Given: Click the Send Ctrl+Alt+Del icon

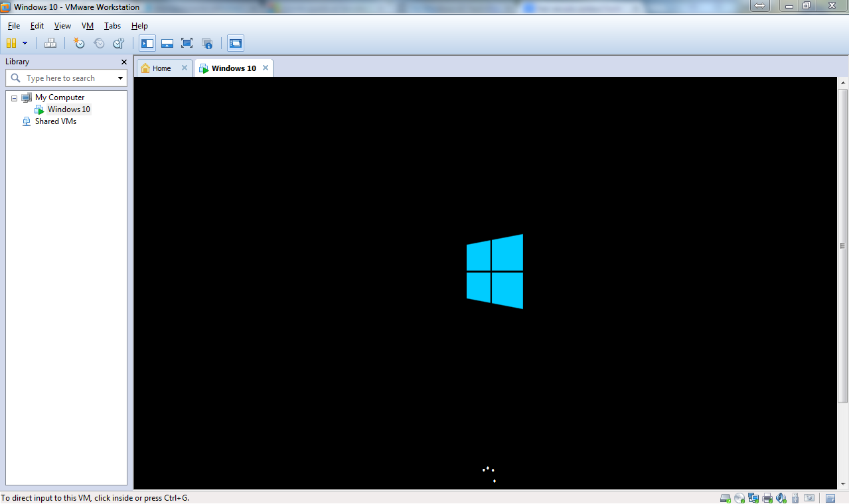Looking at the screenshot, I should (50, 43).
